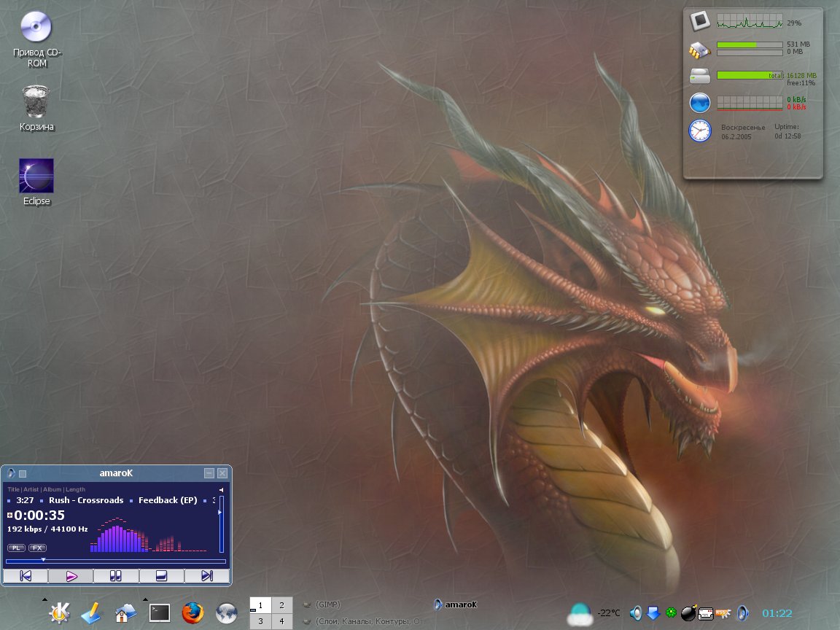Open the Home folder from the panel
The width and height of the screenshot is (840, 630).
point(125,612)
